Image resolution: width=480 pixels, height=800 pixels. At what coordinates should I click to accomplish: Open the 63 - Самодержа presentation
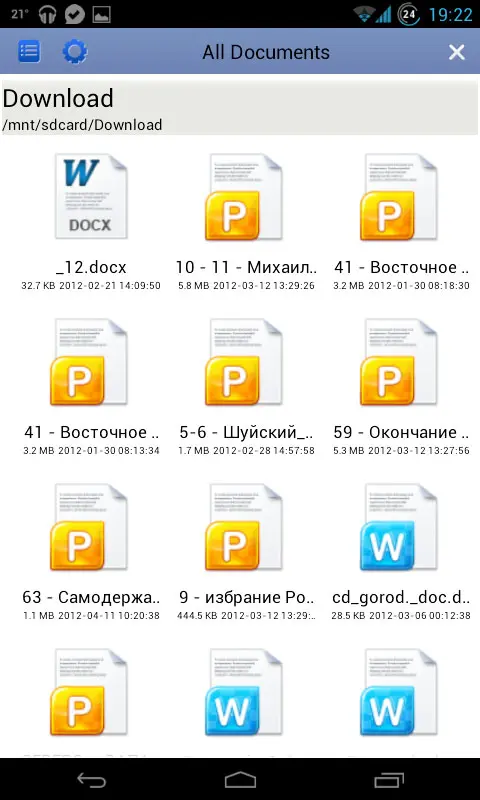coord(89,527)
